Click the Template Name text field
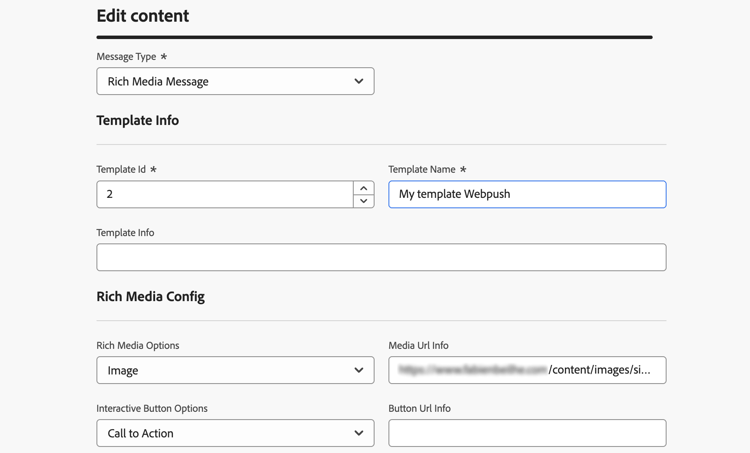 pos(527,194)
